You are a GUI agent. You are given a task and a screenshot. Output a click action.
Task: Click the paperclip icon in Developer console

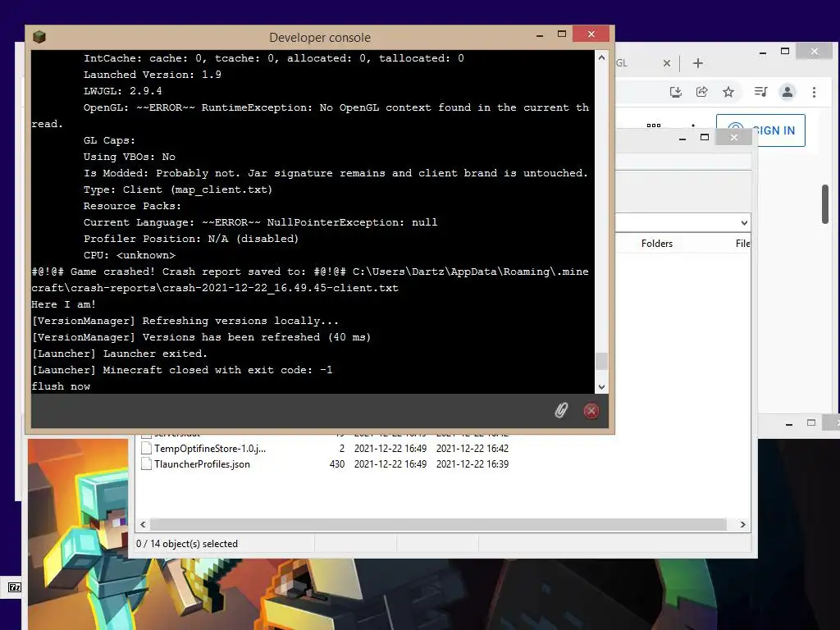pyautogui.click(x=561, y=411)
